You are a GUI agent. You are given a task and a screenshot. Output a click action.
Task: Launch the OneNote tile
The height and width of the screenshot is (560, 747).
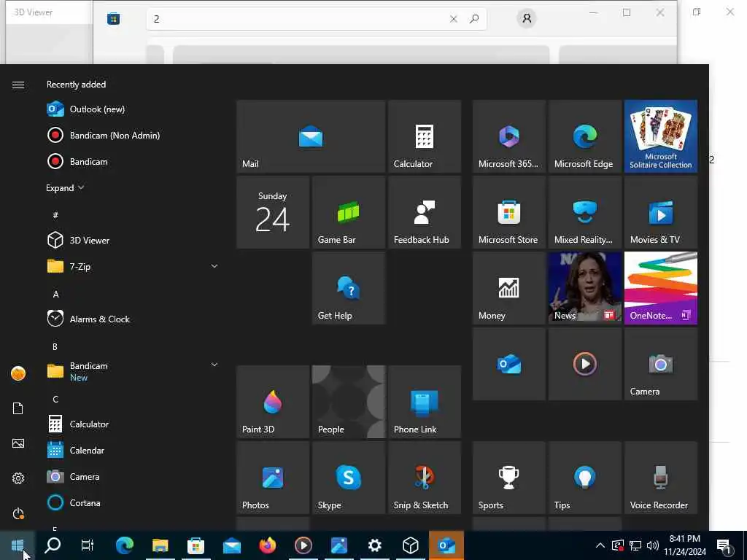click(x=661, y=288)
